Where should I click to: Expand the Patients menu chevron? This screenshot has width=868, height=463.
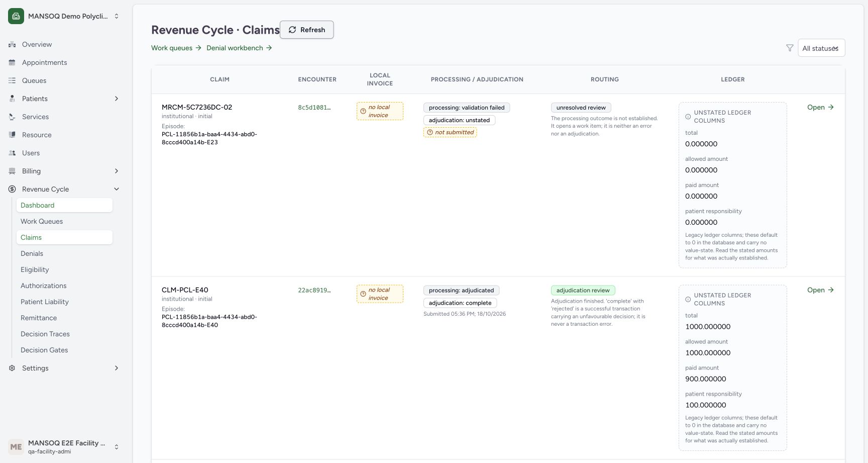tap(117, 99)
